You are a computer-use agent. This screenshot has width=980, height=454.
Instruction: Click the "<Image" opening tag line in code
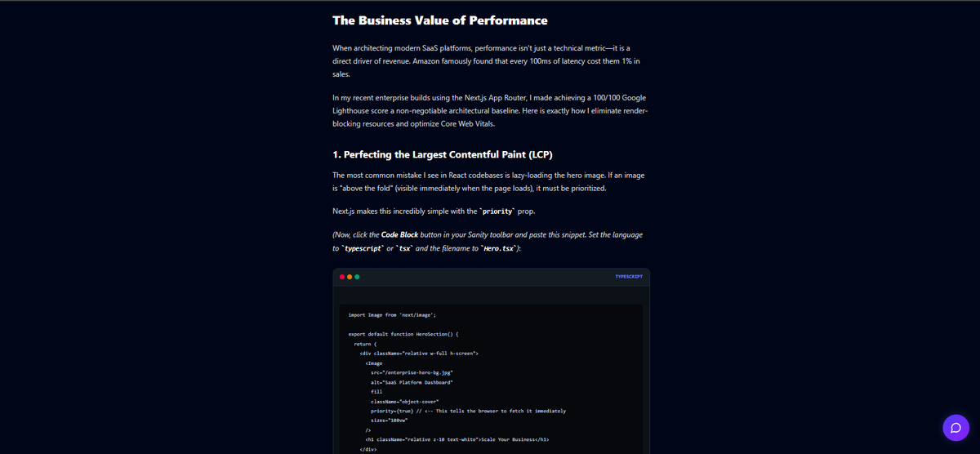tap(374, 363)
